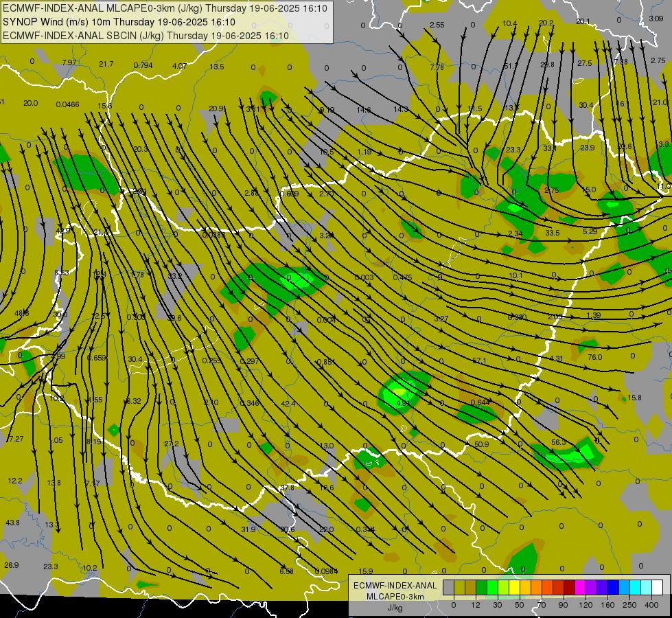Viewport: 672px width, 618px height.
Task: Click the '3.27' value on the map
Action: pos(441,319)
